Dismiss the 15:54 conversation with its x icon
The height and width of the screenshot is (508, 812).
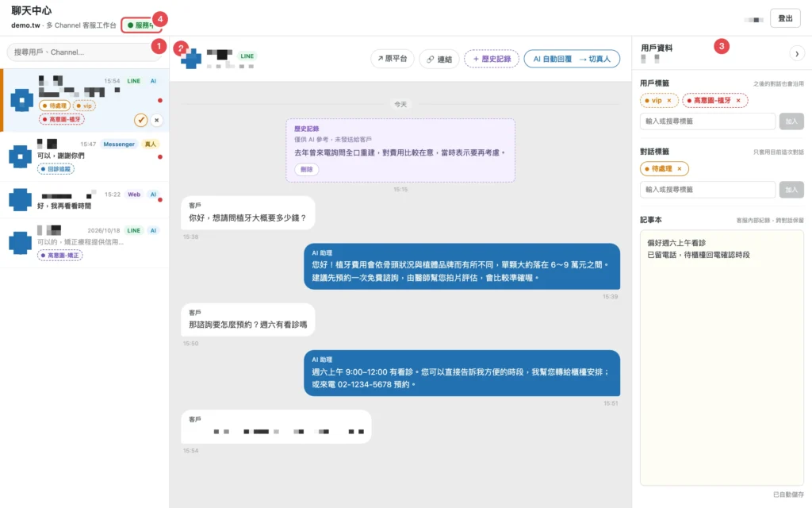pos(156,120)
